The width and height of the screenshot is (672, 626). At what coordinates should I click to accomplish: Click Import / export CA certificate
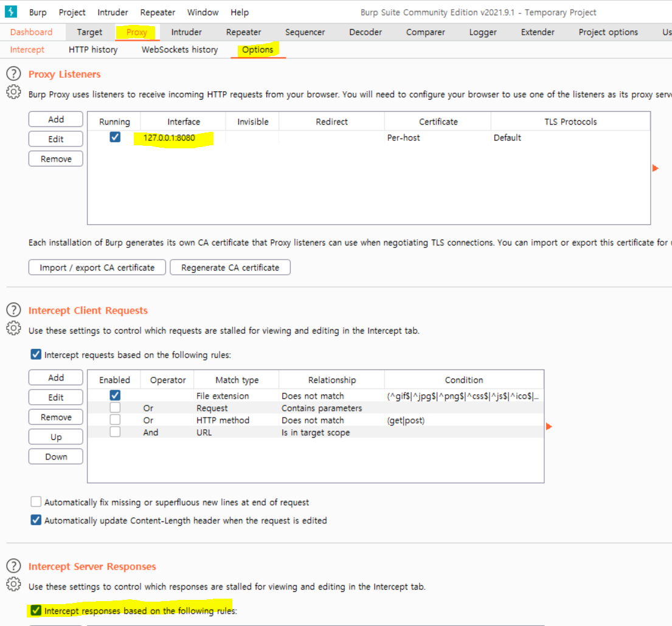coord(97,267)
